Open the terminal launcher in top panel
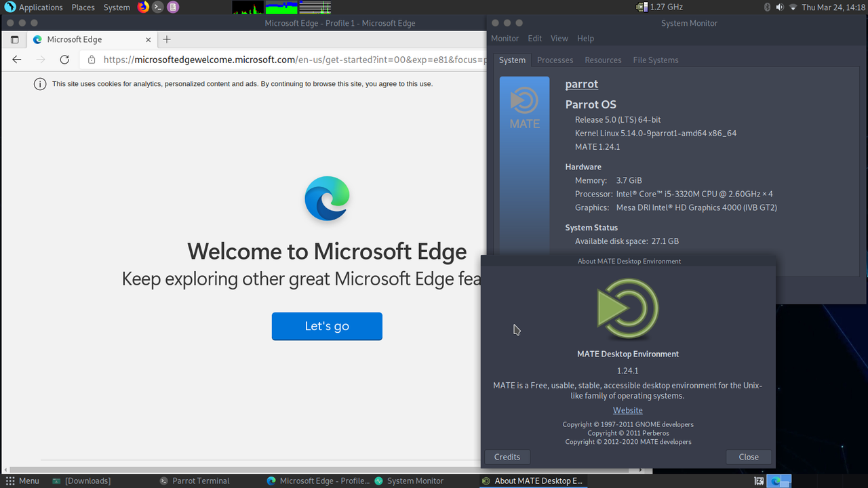Image resolution: width=868 pixels, height=488 pixels. [x=158, y=7]
